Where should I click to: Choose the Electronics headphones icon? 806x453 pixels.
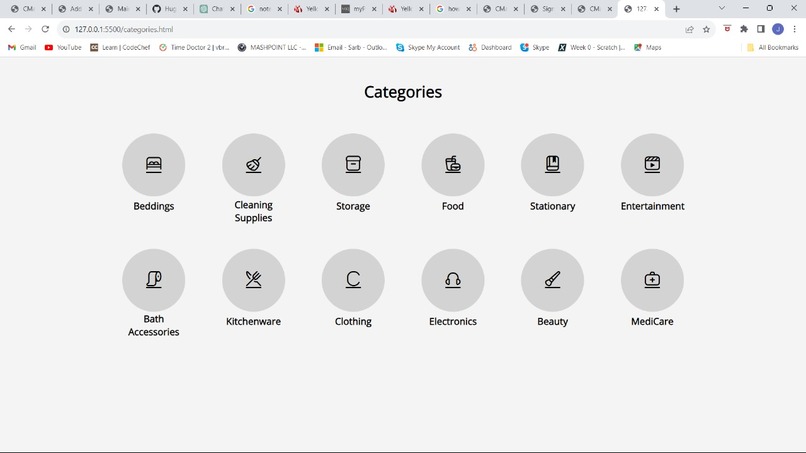coord(453,280)
